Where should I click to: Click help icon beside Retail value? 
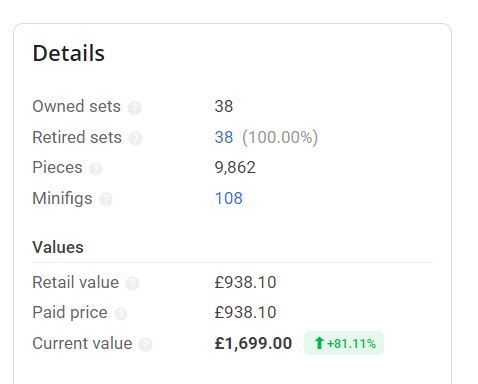click(132, 284)
